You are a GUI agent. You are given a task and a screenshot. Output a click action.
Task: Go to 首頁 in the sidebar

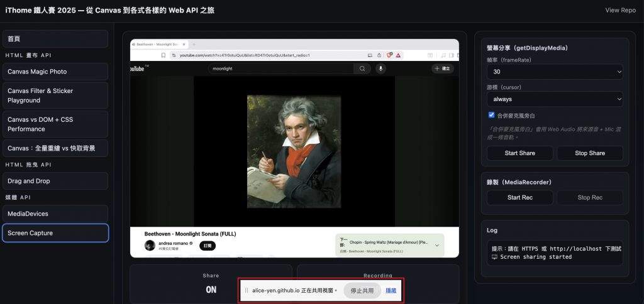[x=55, y=39]
